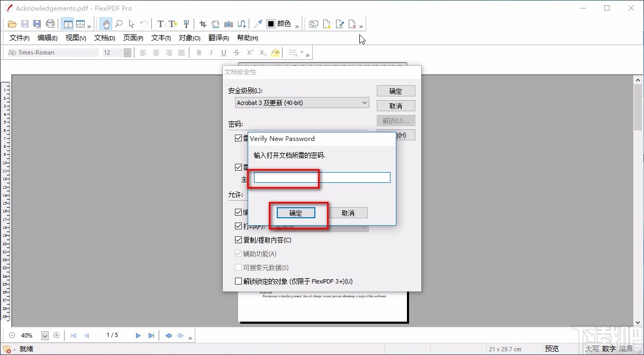Open the 文件 menu
Image resolution: width=644 pixels, height=355 pixels.
pyautogui.click(x=19, y=38)
